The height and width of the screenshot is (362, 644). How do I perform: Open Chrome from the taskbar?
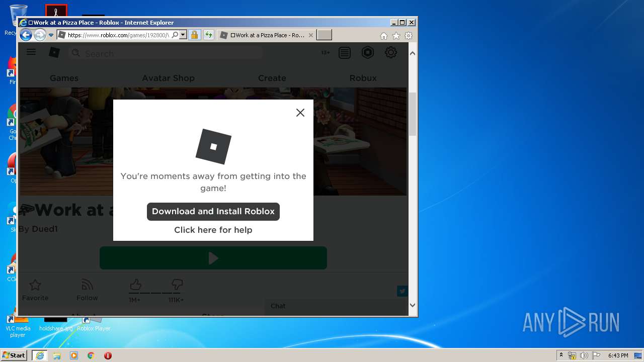tap(91, 355)
